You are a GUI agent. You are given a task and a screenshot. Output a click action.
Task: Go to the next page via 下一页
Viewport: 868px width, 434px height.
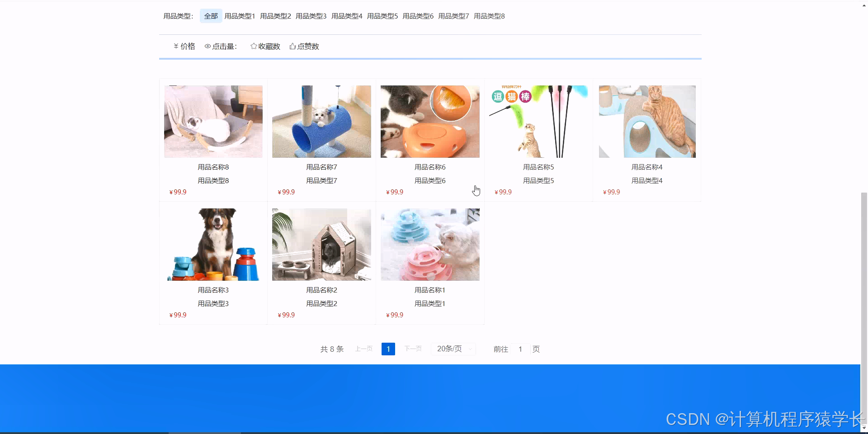[412, 349]
